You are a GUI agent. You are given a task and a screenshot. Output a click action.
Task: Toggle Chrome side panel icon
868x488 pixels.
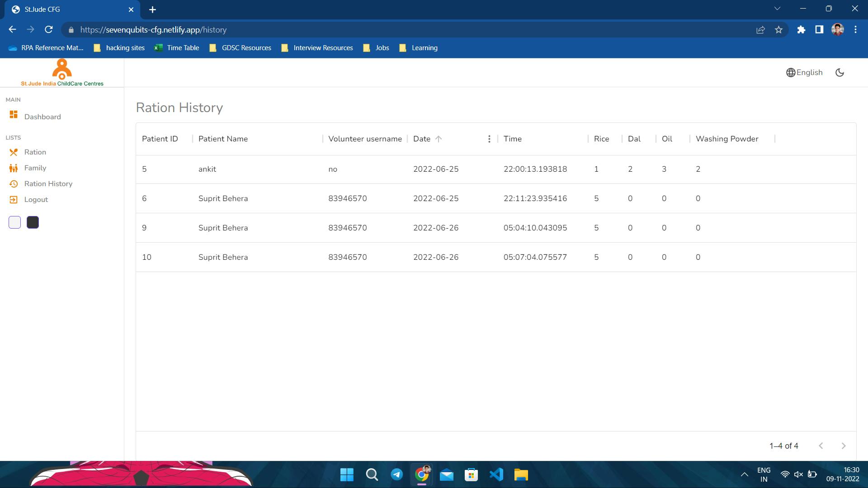click(819, 30)
